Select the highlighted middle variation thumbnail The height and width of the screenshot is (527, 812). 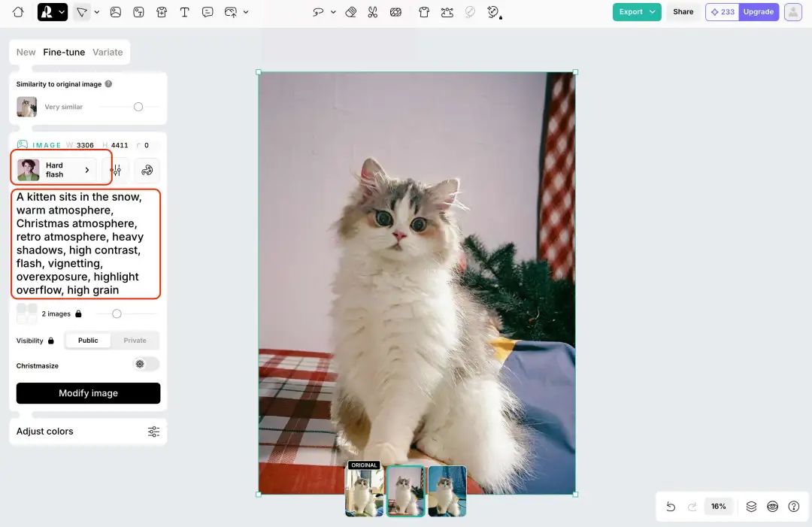[x=405, y=491]
